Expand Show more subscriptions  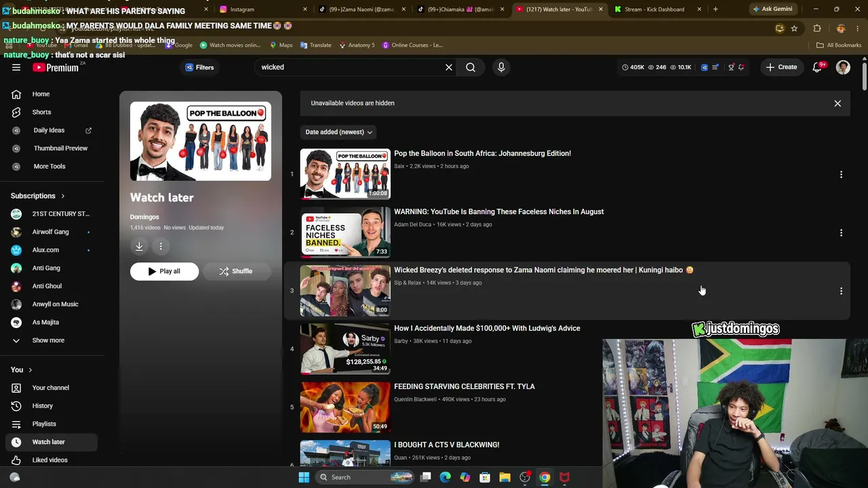pos(52,340)
